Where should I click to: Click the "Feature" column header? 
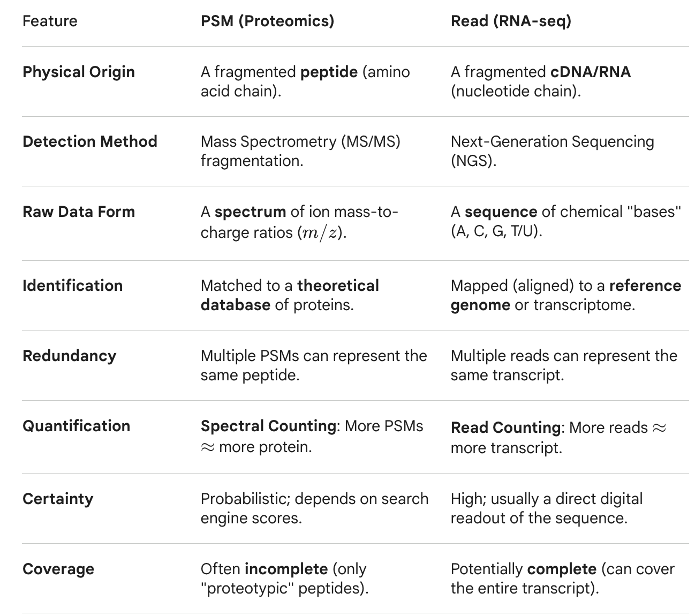tap(50, 21)
